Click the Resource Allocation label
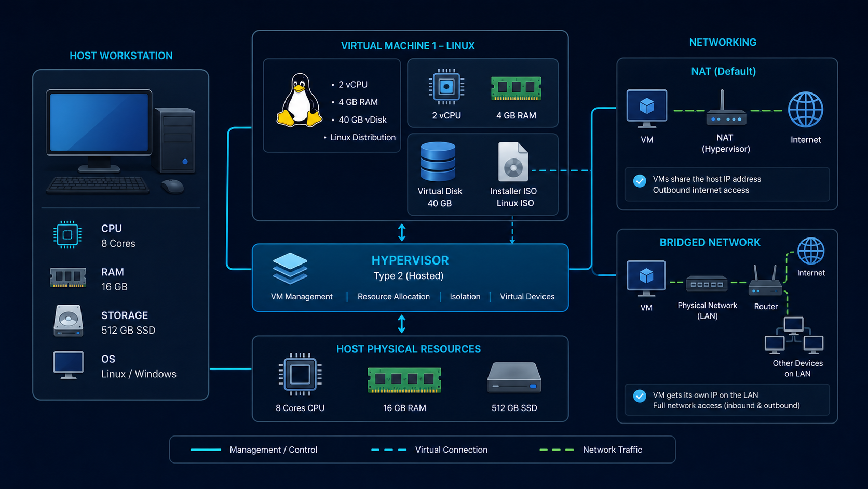This screenshot has width=868, height=489. (x=394, y=297)
